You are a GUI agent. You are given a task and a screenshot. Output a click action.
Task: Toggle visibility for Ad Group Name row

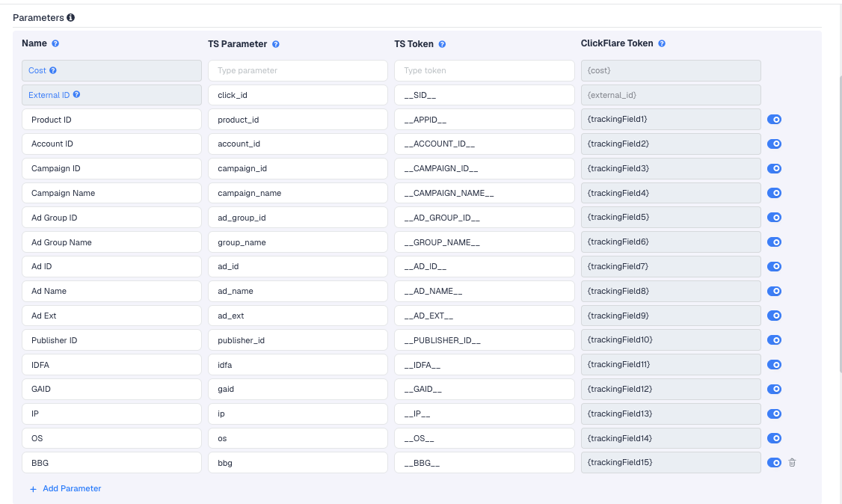point(774,242)
